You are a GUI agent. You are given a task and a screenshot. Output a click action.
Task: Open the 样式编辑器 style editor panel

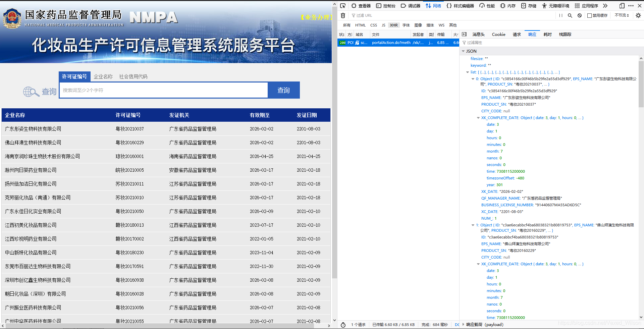click(460, 6)
